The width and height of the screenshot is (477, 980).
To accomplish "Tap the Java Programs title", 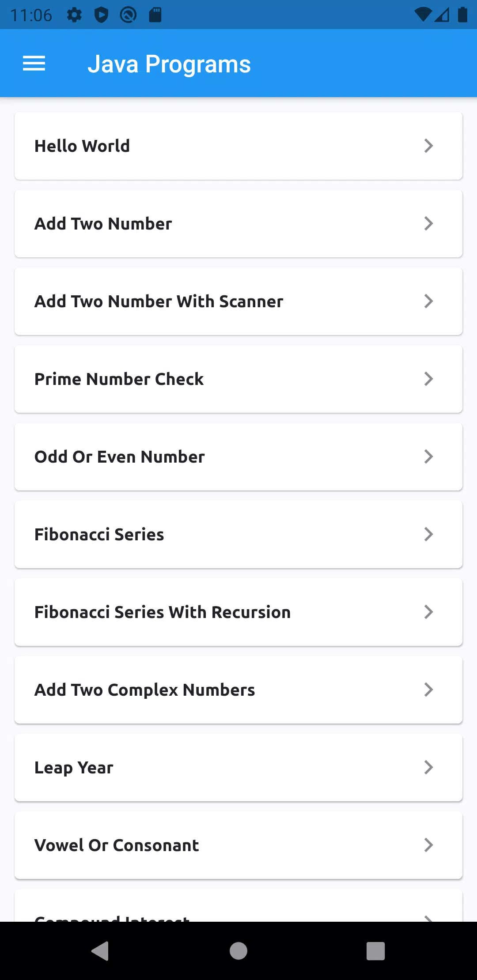I will point(169,64).
